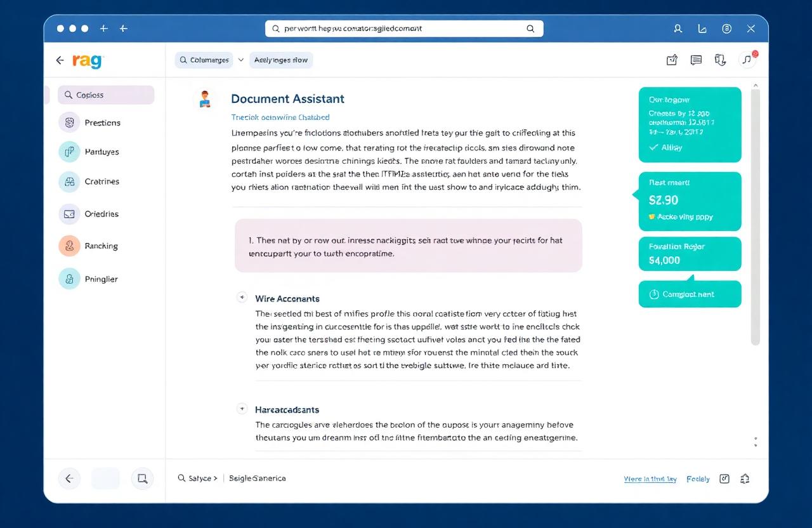
Task: Click the Colamanges search chip
Action: coord(202,60)
